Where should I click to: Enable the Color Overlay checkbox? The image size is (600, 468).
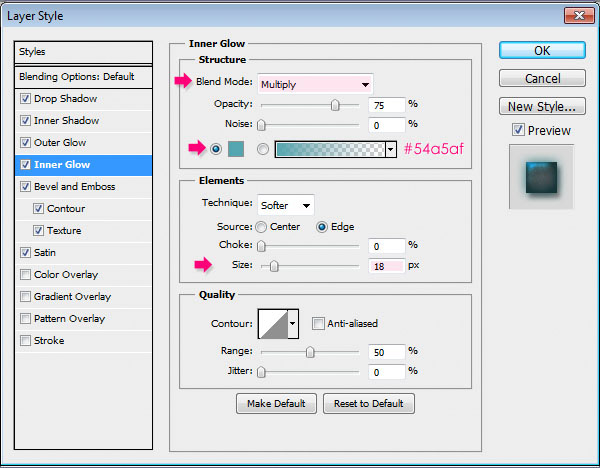25,275
